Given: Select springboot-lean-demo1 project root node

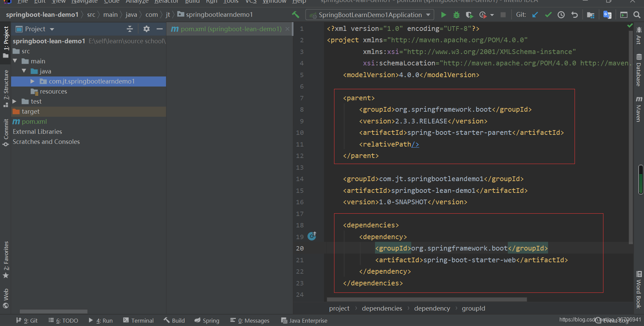Looking at the screenshot, I should coord(49,41).
